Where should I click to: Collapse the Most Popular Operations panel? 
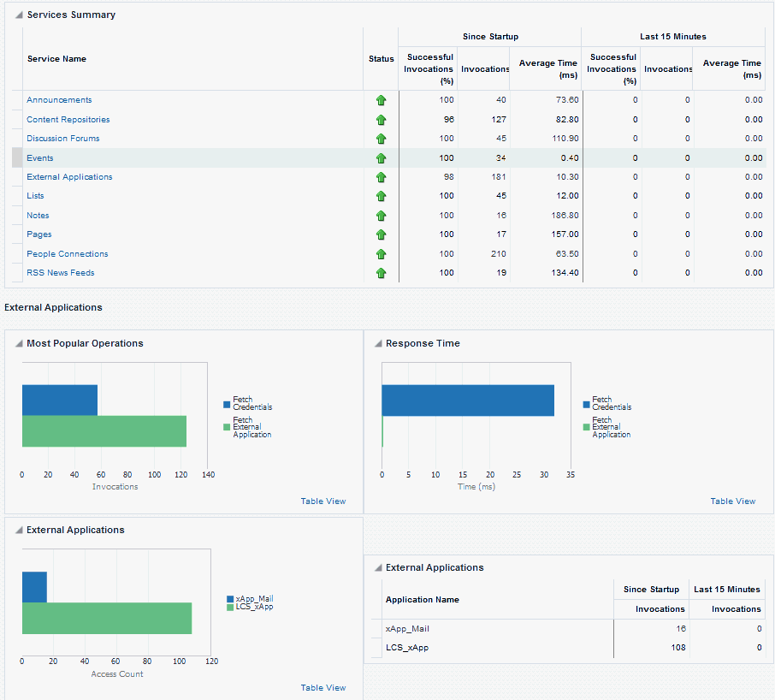click(19, 344)
